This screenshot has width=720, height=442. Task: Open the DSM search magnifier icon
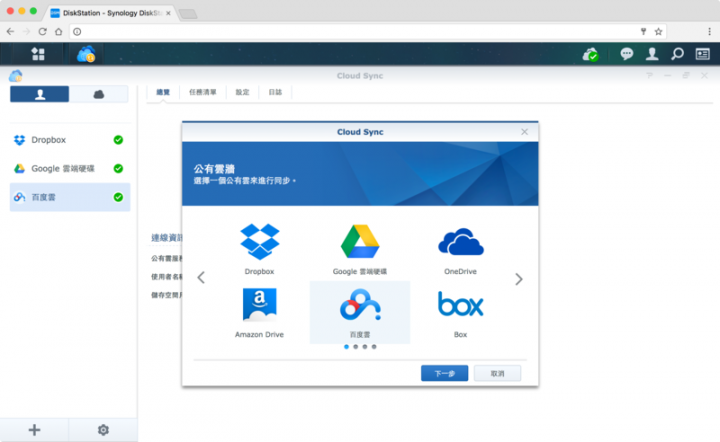pos(677,54)
